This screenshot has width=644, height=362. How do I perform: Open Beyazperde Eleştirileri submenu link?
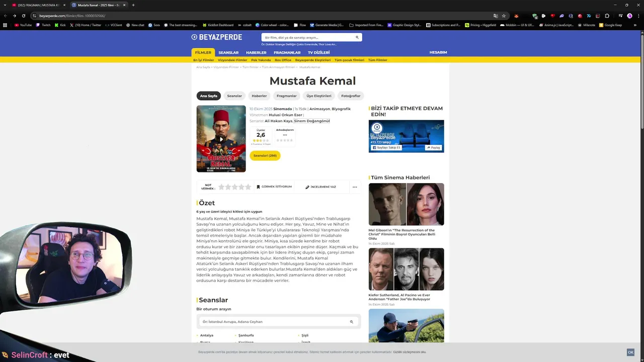313,60
